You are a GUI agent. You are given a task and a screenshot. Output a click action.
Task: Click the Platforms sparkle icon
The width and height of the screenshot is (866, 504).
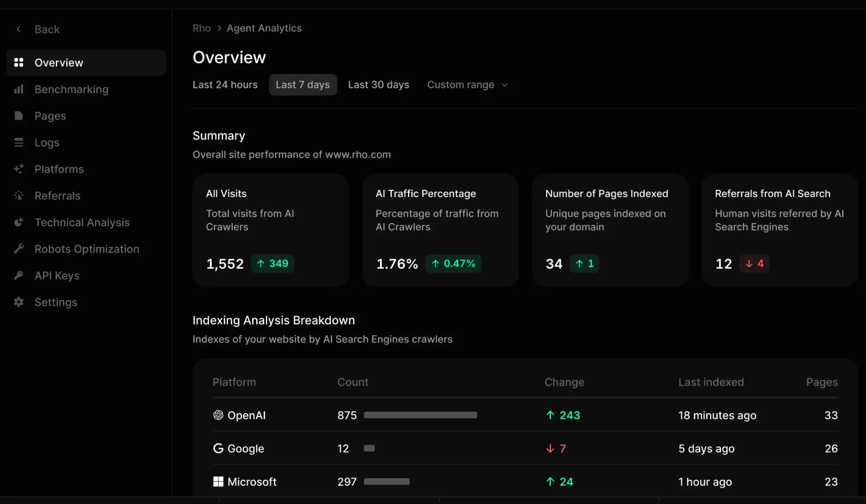pos(19,169)
